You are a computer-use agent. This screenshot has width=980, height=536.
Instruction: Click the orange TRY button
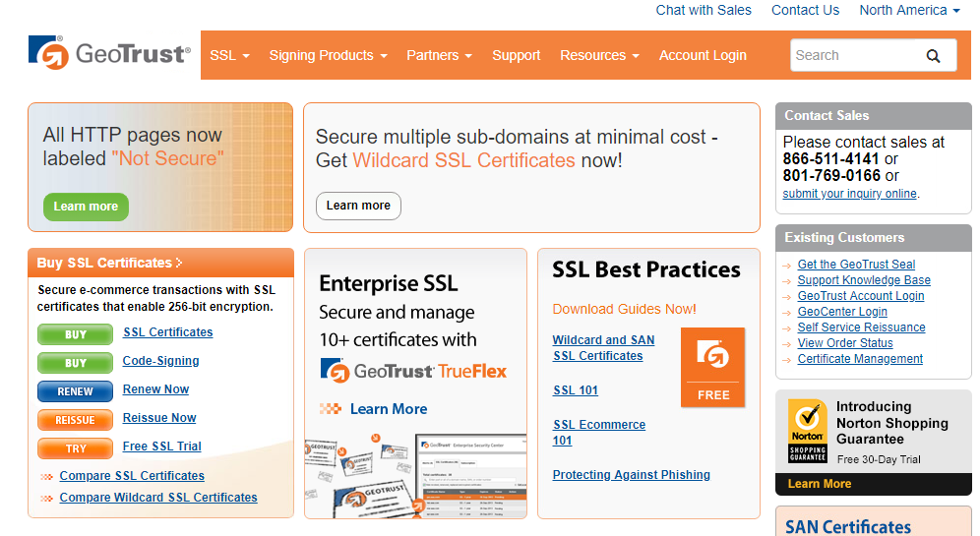[75, 448]
